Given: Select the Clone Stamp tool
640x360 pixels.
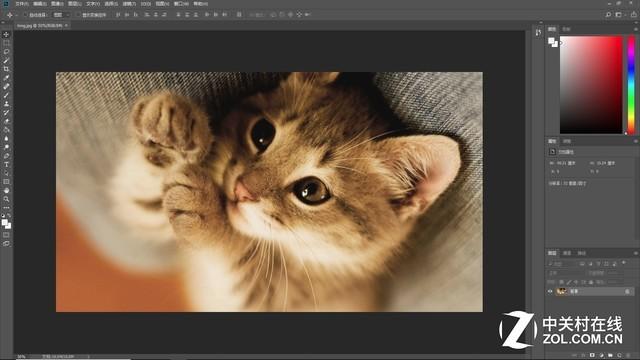Looking at the screenshot, I should [x=6, y=104].
